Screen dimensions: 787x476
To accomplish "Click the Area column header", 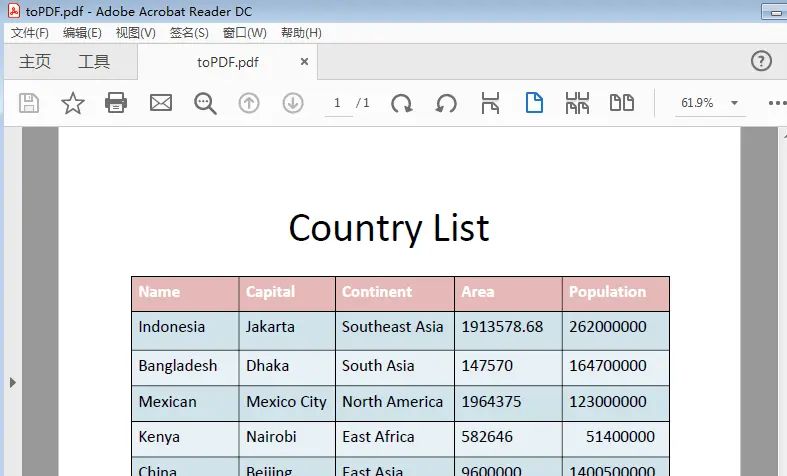I will (x=508, y=293).
